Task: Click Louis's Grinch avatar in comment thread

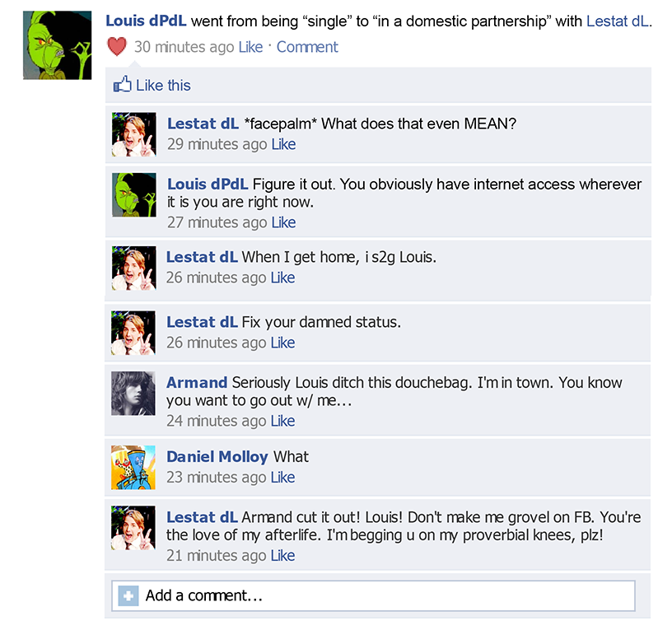Action: coord(133,194)
